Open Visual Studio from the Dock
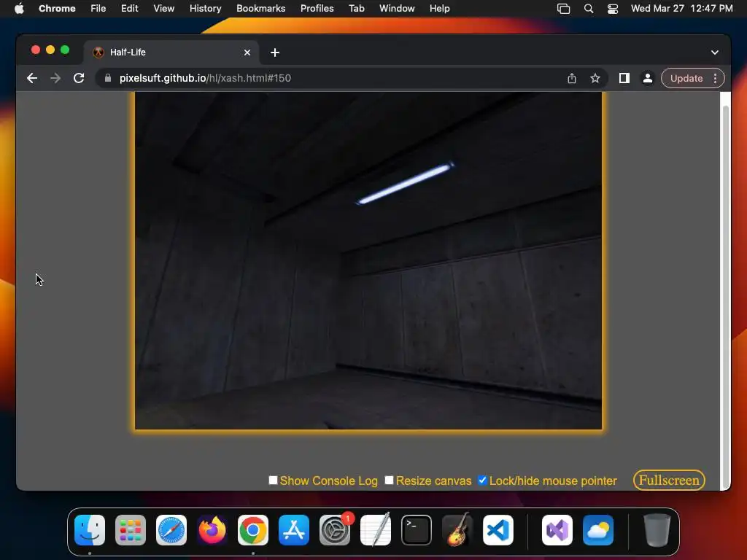747x560 pixels. tap(557, 530)
